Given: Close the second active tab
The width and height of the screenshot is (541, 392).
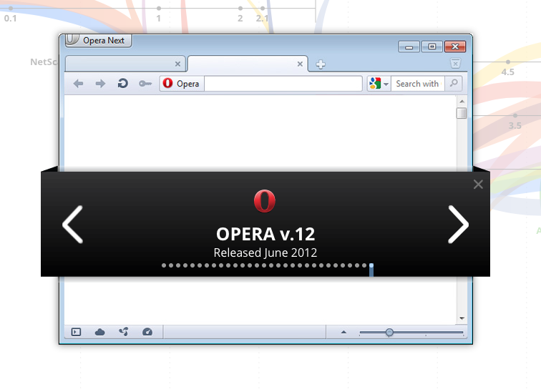Looking at the screenshot, I should [300, 64].
